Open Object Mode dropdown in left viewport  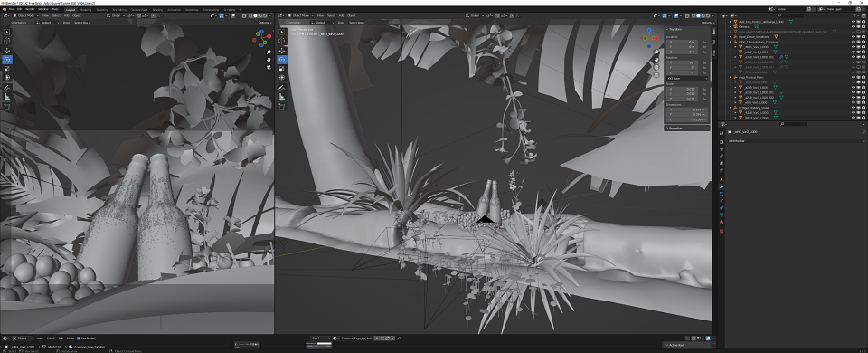click(26, 15)
